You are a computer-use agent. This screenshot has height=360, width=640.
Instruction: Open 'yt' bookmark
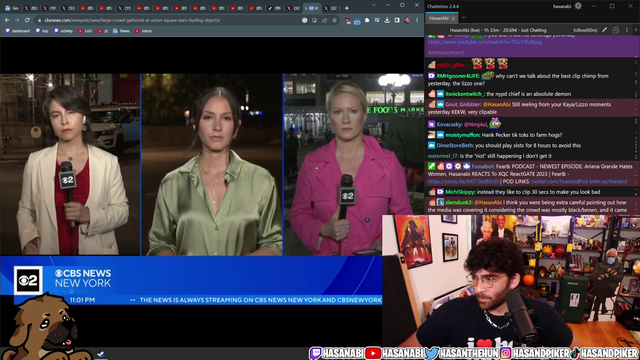coord(103,31)
